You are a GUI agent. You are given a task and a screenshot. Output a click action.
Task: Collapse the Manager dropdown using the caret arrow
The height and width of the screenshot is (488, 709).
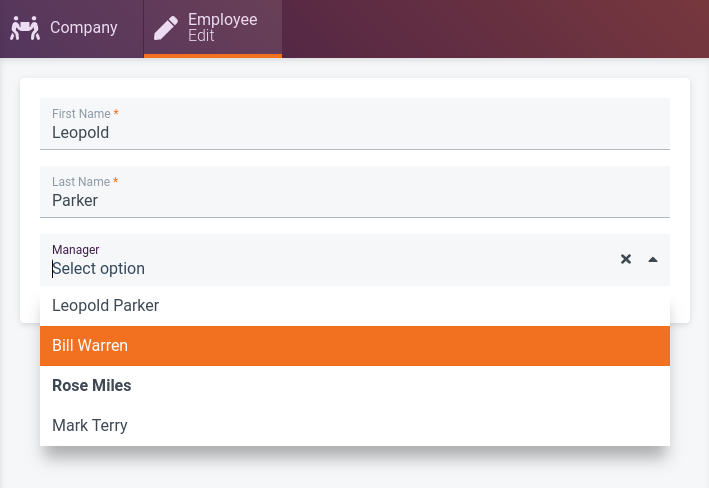(653, 259)
